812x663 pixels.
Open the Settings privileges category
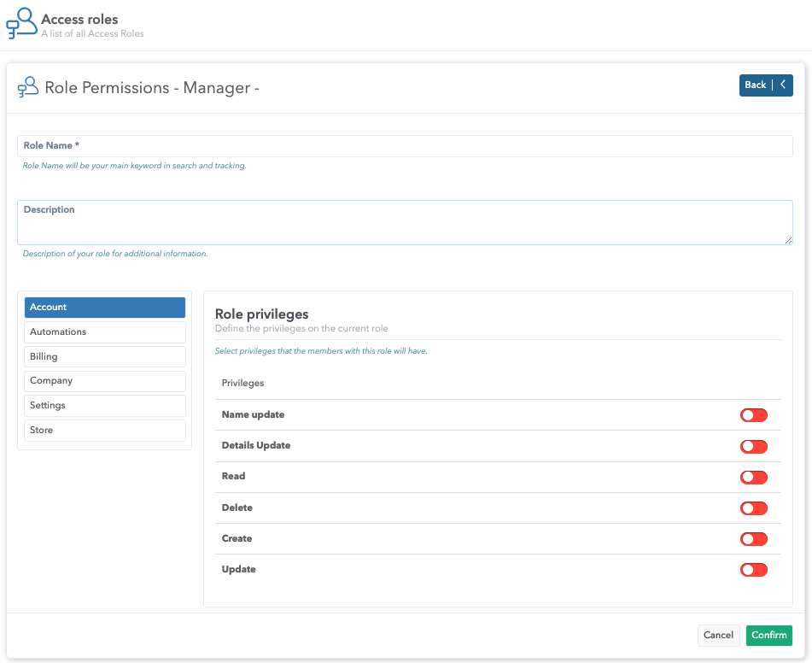coord(105,406)
